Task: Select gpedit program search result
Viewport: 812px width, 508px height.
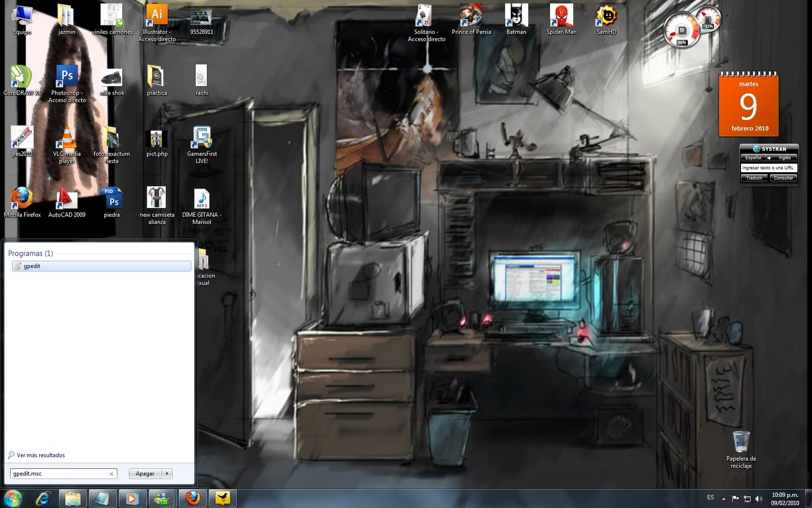Action: pyautogui.click(x=101, y=266)
